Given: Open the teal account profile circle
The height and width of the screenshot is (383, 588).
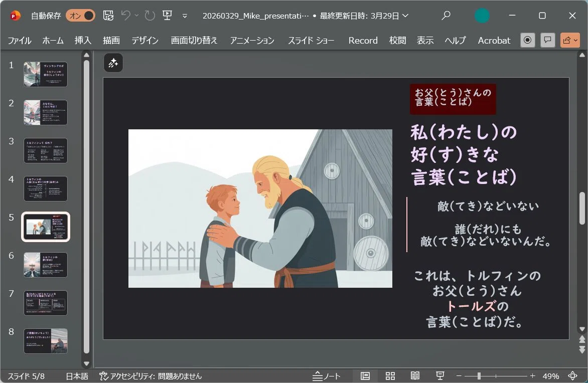Looking at the screenshot, I should 482,16.
